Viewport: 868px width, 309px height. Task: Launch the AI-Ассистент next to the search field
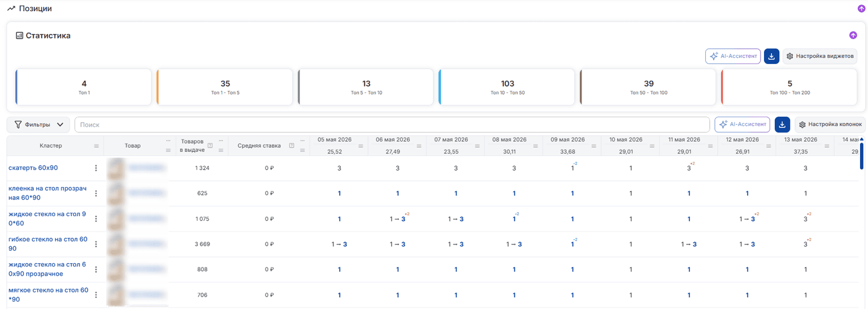coord(742,124)
